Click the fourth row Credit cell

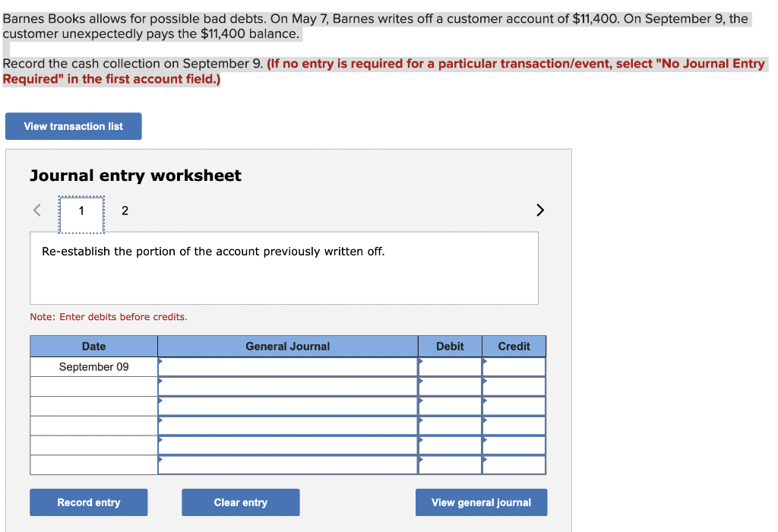[x=514, y=426]
